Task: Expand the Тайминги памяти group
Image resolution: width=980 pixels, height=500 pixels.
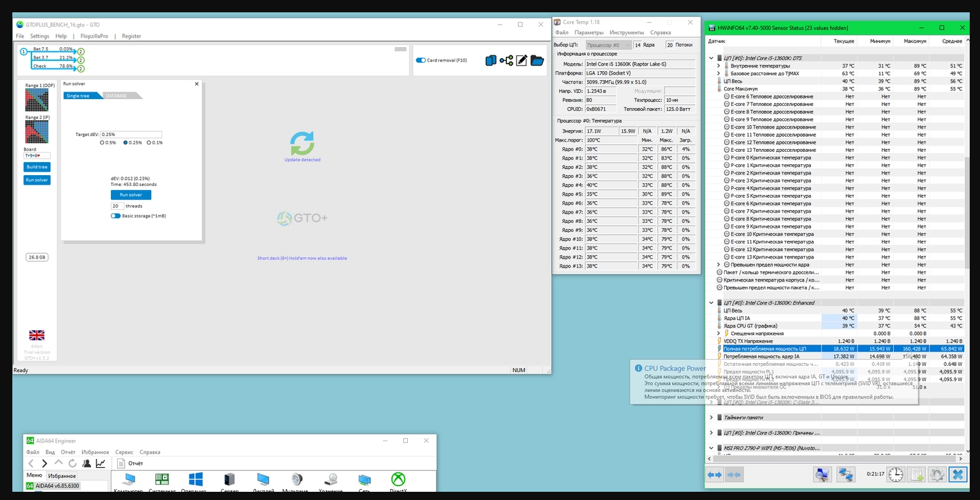Action: (711, 417)
